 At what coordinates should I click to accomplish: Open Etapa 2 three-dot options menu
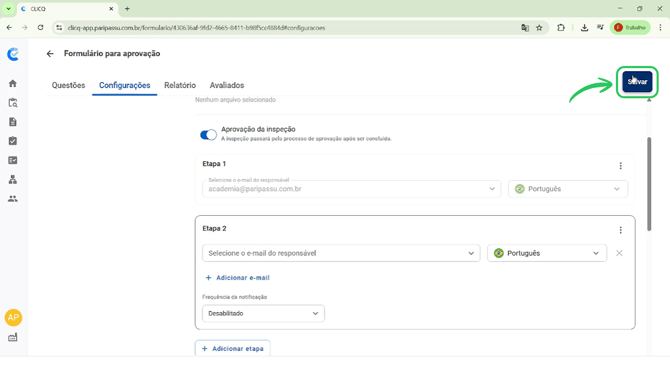[x=620, y=230]
